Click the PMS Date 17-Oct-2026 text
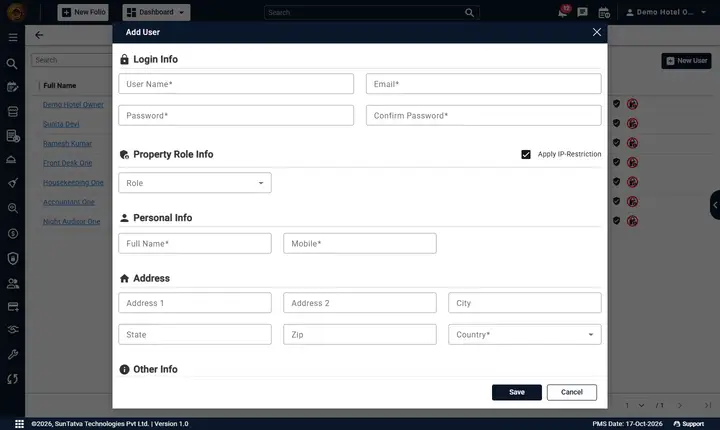 coord(627,424)
